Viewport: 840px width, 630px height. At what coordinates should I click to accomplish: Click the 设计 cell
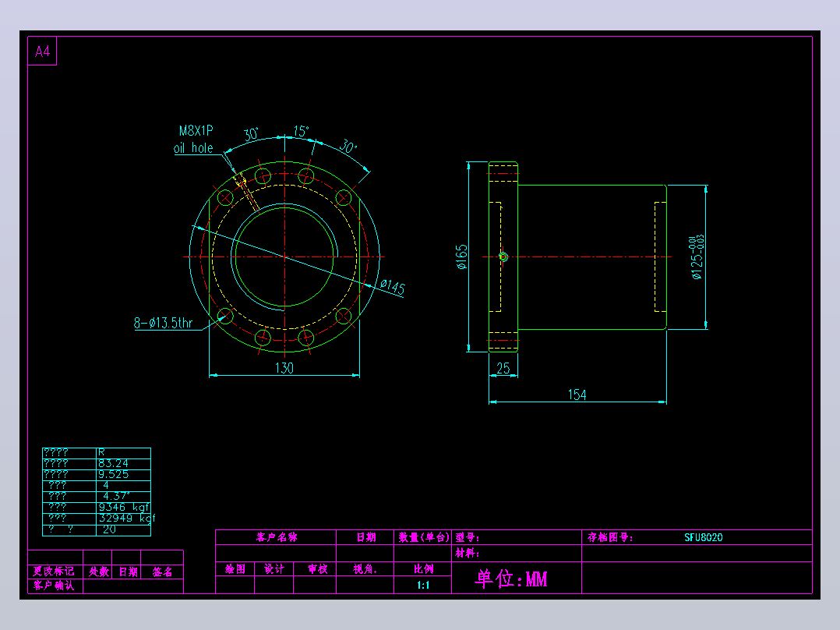tap(274, 569)
